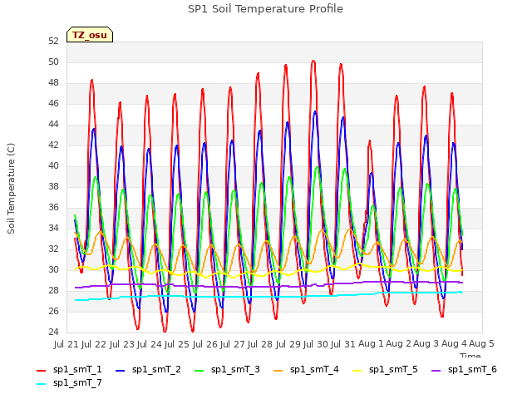Click the 24 y-axis tick label
Viewport: 532px width, 399px height.
point(53,332)
